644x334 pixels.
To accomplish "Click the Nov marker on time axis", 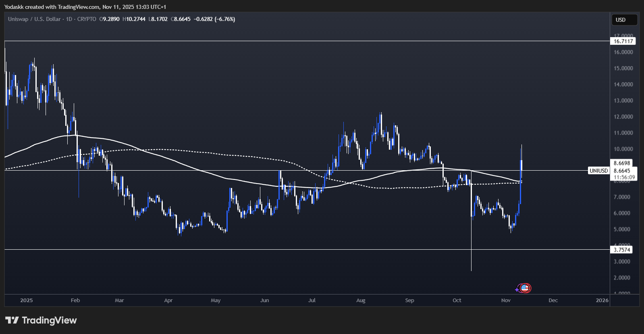I will click(x=506, y=300).
